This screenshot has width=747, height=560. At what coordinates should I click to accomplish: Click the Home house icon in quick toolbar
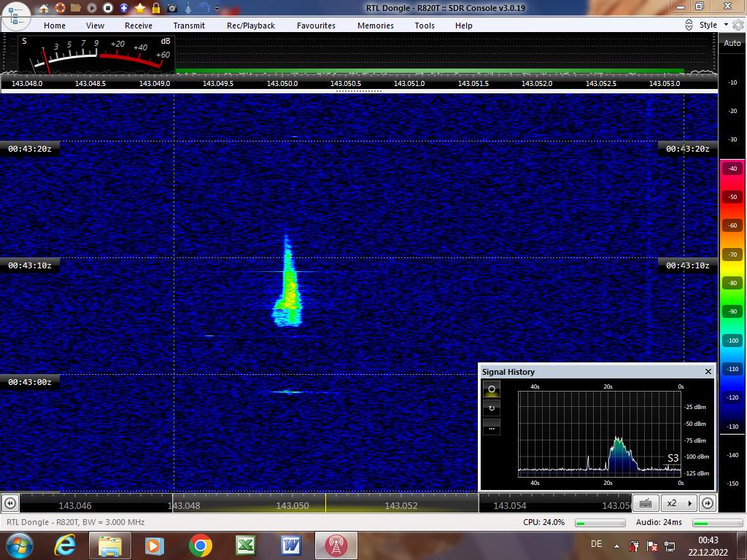click(x=44, y=8)
